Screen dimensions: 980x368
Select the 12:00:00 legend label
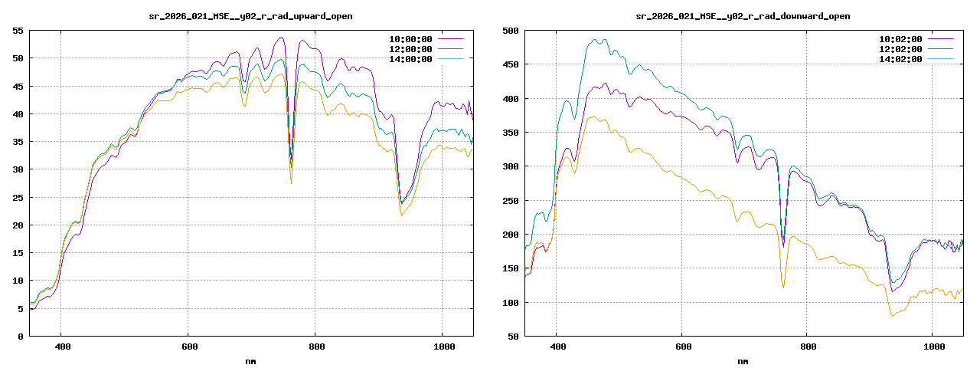point(410,48)
